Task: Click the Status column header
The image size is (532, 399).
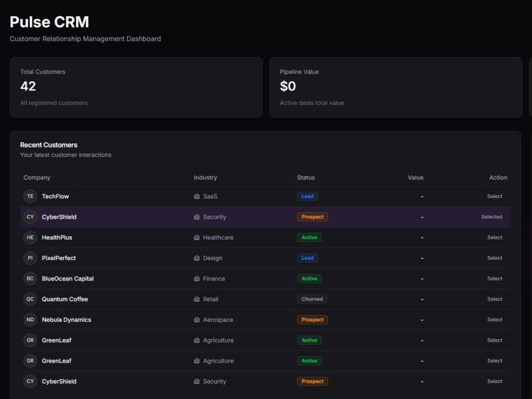Action: [306, 178]
